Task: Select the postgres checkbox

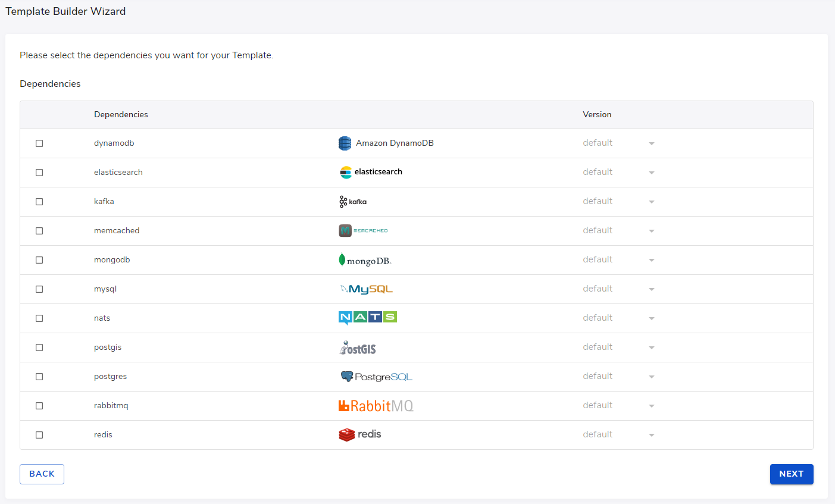Action: coord(39,377)
